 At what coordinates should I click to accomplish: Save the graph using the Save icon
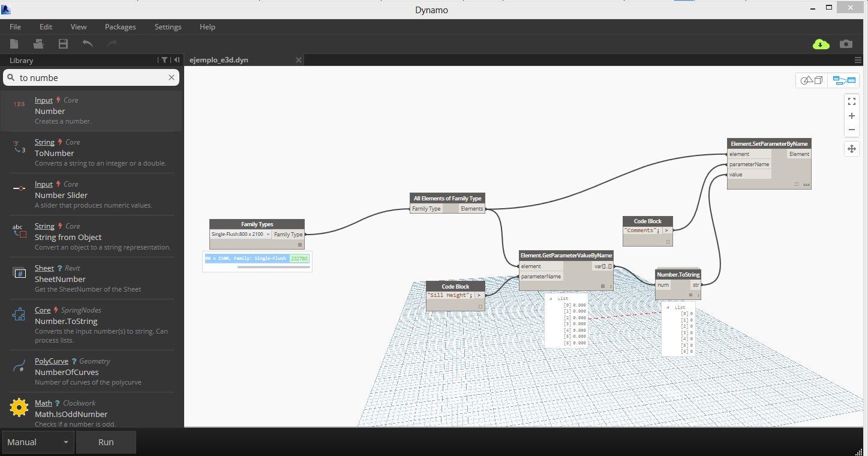tap(62, 43)
